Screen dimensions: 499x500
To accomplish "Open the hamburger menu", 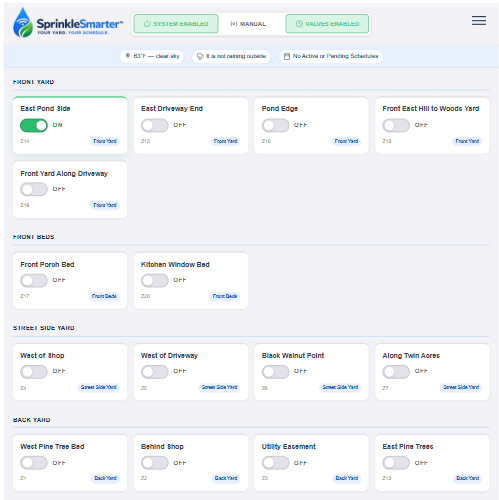I will (478, 21).
